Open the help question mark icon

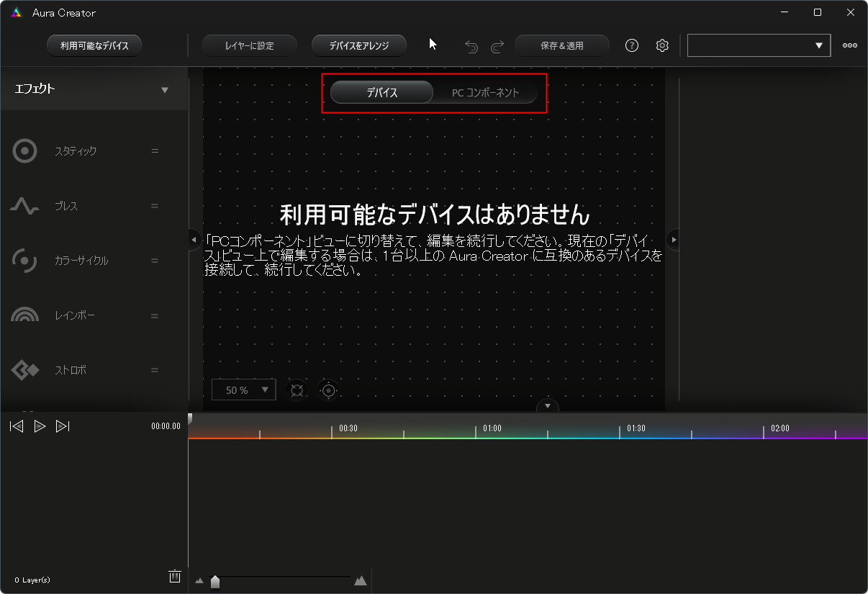(x=632, y=45)
